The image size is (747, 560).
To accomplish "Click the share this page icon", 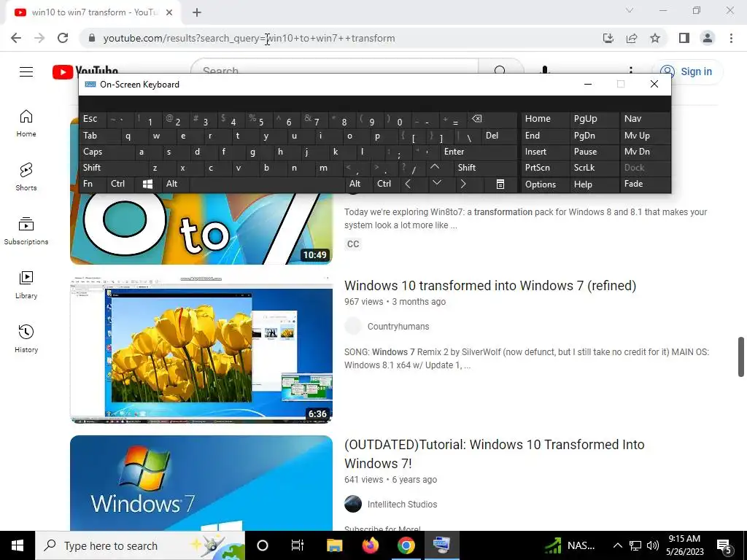I will [x=632, y=38].
